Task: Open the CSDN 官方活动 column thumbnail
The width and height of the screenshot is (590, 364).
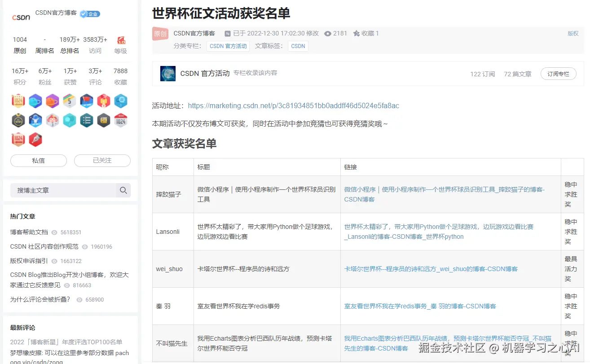Action: click(x=168, y=74)
